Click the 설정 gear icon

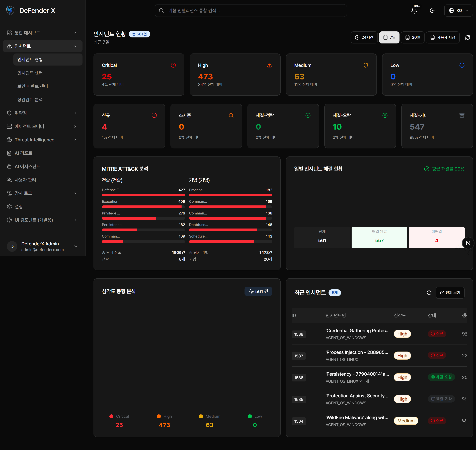tap(9, 207)
